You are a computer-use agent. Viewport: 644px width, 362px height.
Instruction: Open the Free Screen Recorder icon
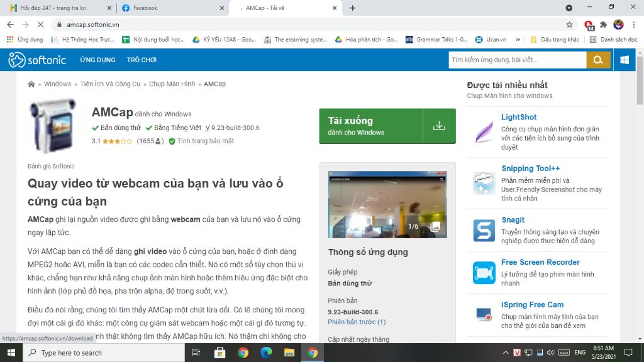484,273
